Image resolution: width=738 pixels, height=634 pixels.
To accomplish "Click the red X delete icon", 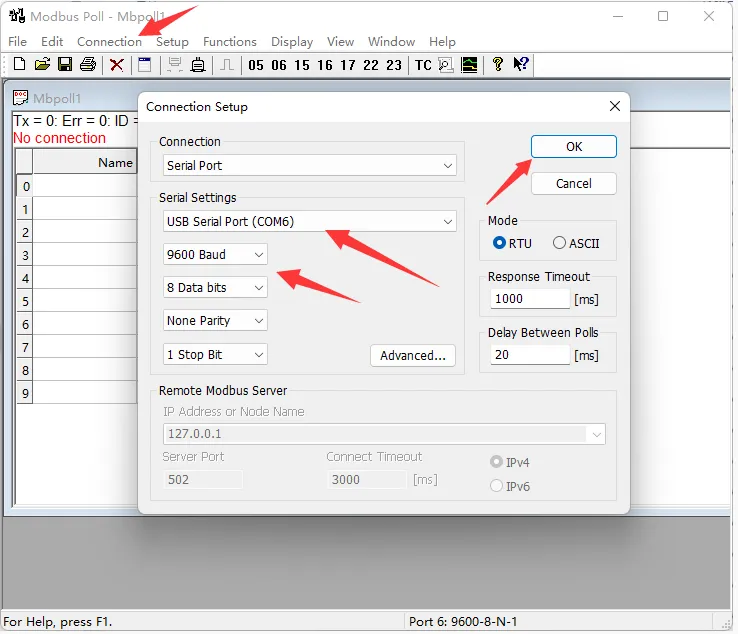I will (117, 65).
